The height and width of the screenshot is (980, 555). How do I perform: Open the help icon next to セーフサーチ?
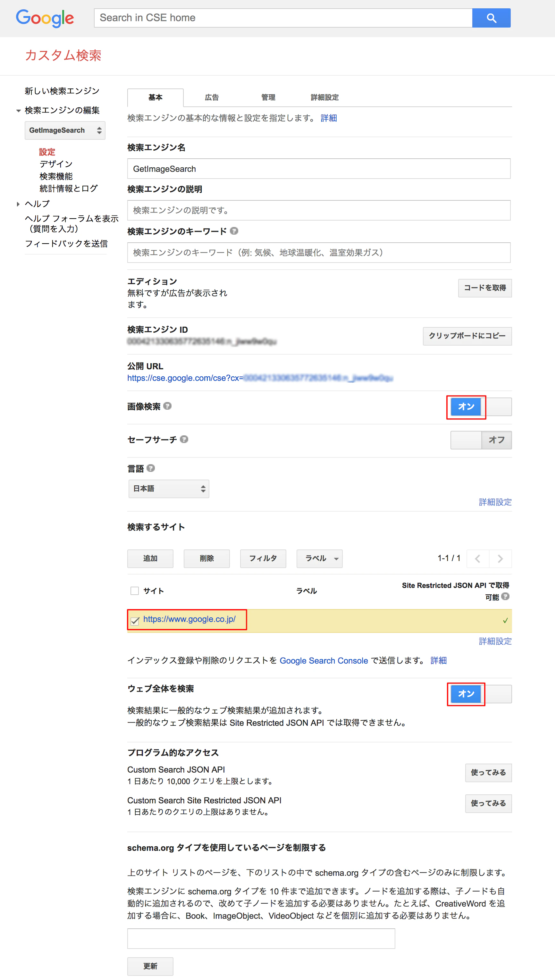tap(184, 439)
